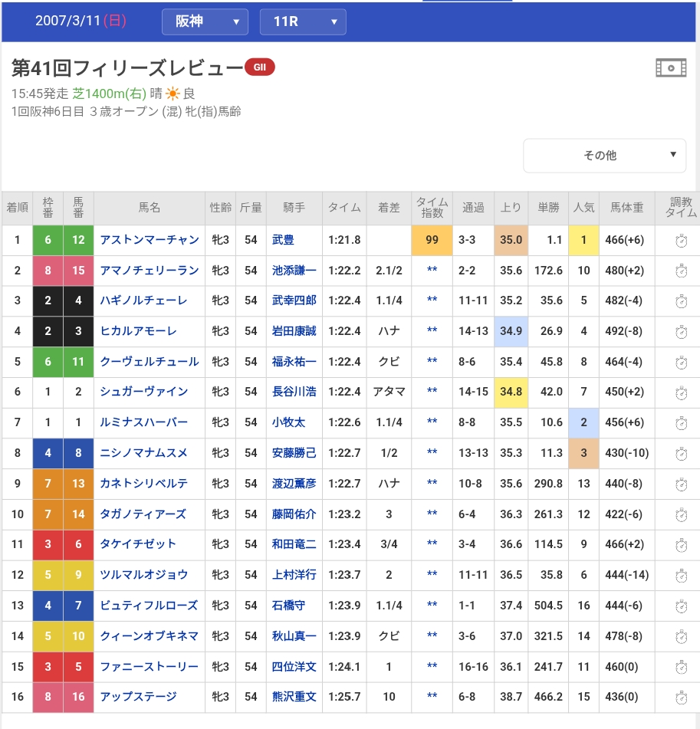
Task: Expand the その他 dropdown menu
Action: click(x=604, y=156)
